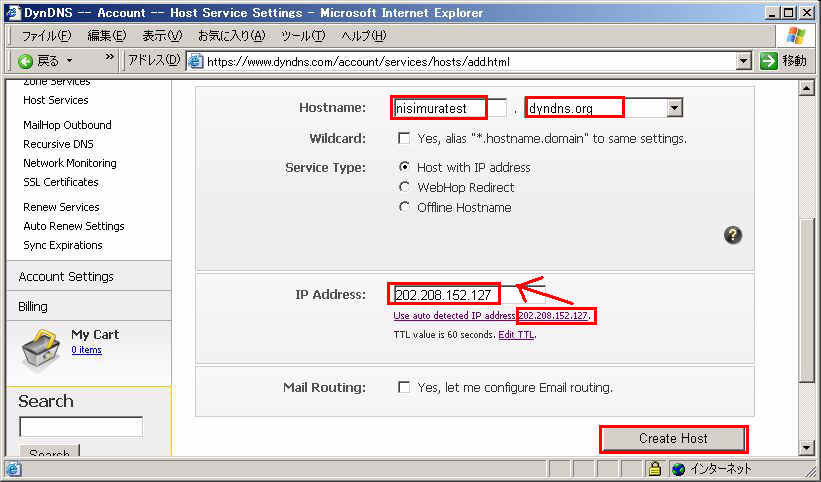Screen dimensions: 821x482
Task: Click the 戻る Back button label
Action: click(48, 61)
